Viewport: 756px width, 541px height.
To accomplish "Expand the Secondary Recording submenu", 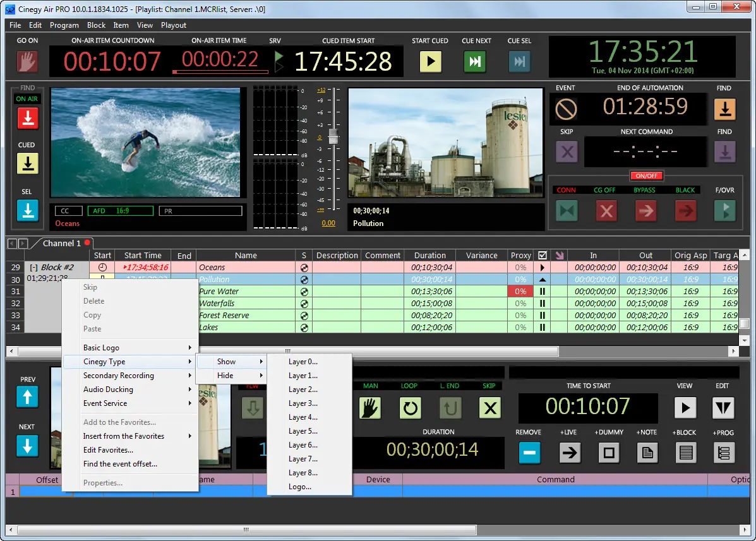I will (119, 375).
